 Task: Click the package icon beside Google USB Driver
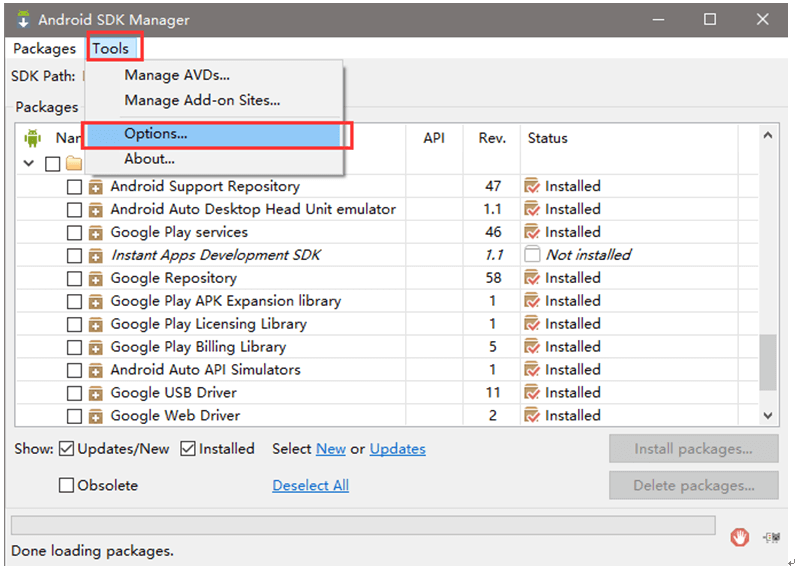coord(96,393)
